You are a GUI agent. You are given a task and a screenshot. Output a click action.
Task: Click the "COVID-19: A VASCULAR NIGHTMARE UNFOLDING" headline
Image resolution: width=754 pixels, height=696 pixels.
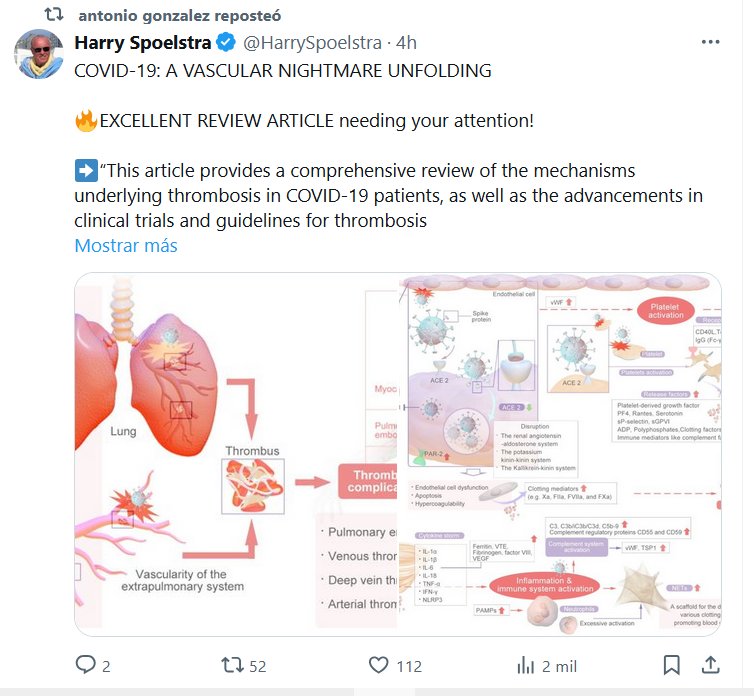[283, 71]
